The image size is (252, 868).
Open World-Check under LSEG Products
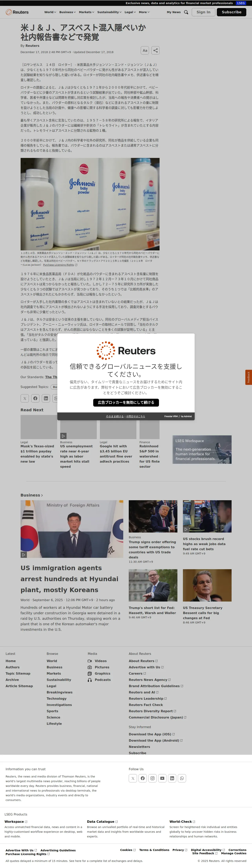(182, 822)
